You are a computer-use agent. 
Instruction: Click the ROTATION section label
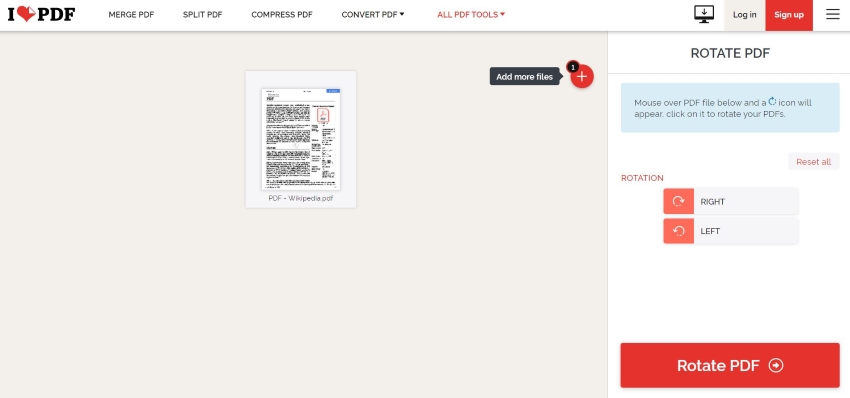(x=642, y=178)
